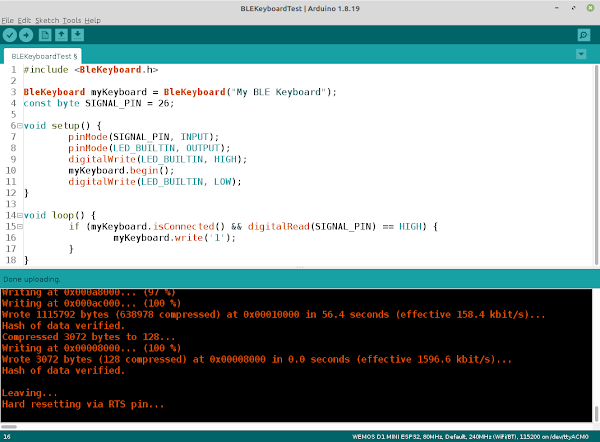Click "Wrote 1115792 bytes" console line
The image size is (600, 442).
pos(274,315)
